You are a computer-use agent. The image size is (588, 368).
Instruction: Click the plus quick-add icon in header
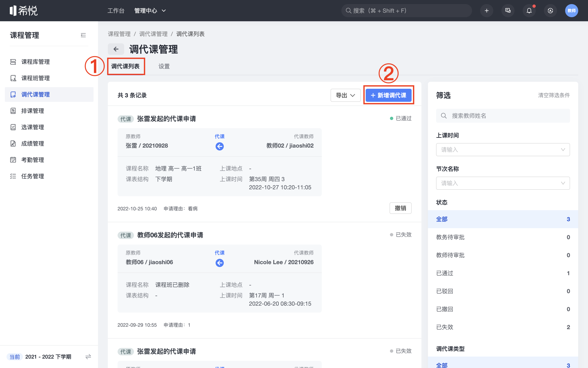click(487, 11)
